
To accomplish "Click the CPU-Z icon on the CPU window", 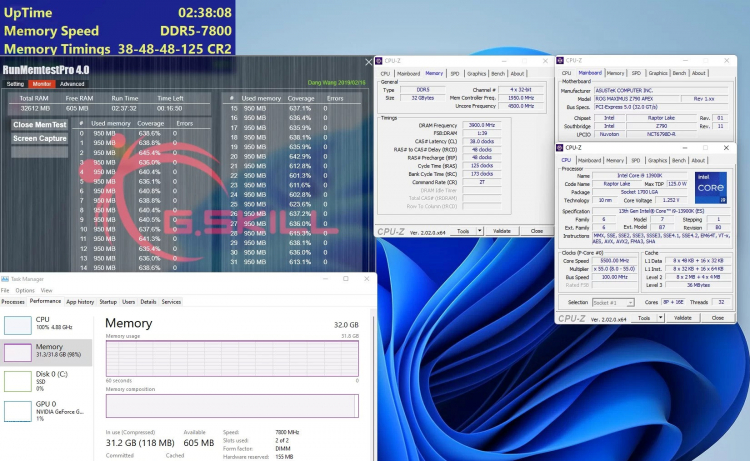I will (562, 147).
